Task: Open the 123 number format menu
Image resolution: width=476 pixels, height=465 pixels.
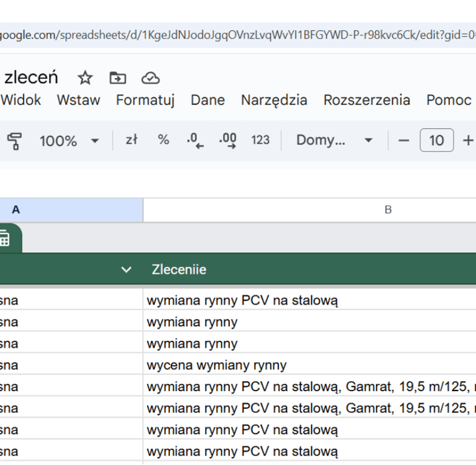Action: [x=260, y=140]
